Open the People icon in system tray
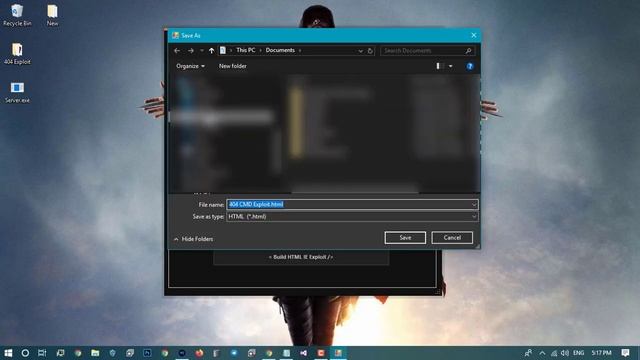The height and width of the screenshot is (360, 640). 528,353
